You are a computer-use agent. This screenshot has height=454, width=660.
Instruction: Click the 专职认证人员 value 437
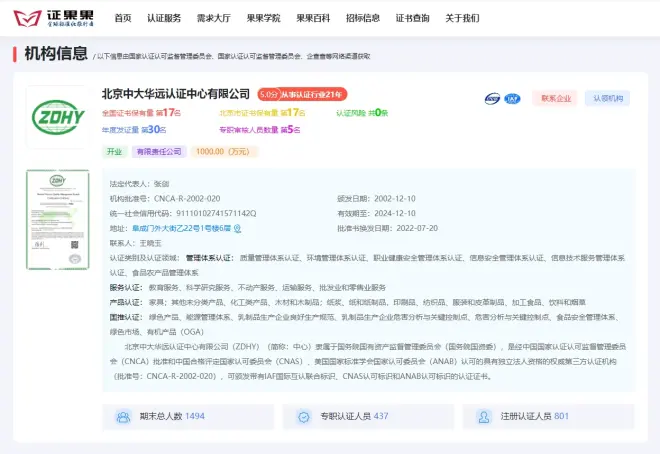pyautogui.click(x=381, y=416)
